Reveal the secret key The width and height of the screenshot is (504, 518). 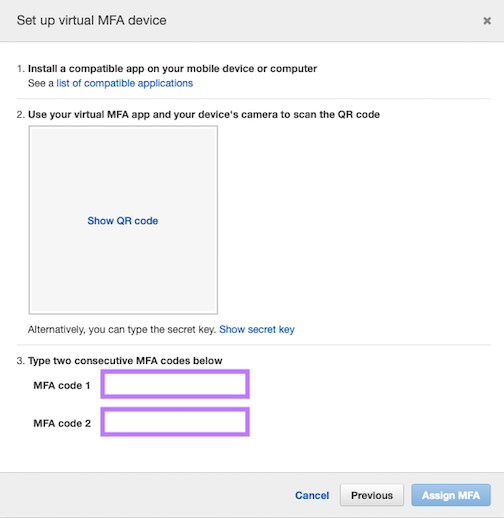tap(257, 329)
